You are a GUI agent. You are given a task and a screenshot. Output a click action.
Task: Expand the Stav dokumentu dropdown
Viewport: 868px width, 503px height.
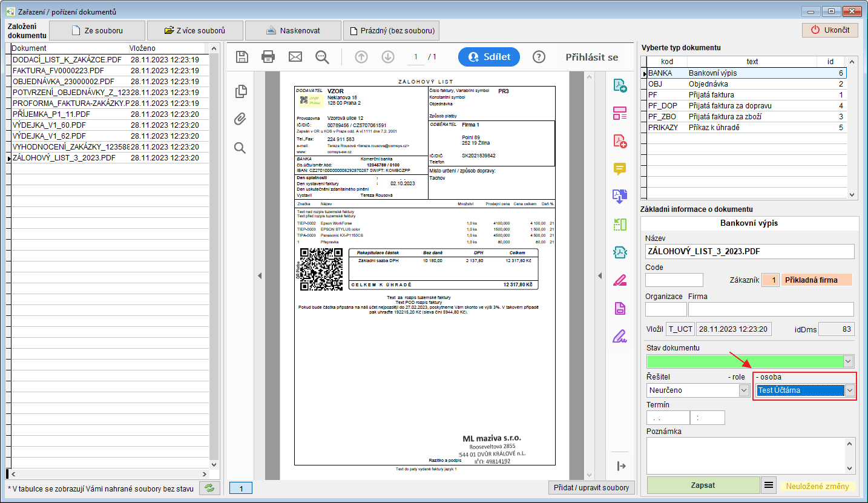click(847, 361)
